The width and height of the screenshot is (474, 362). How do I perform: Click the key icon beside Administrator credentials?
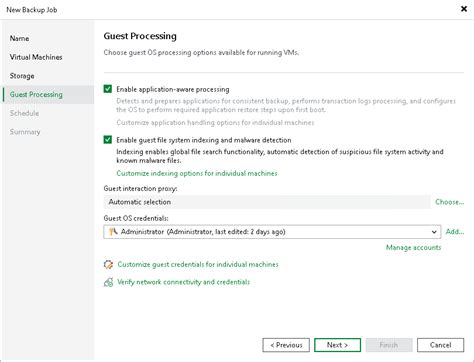113,231
